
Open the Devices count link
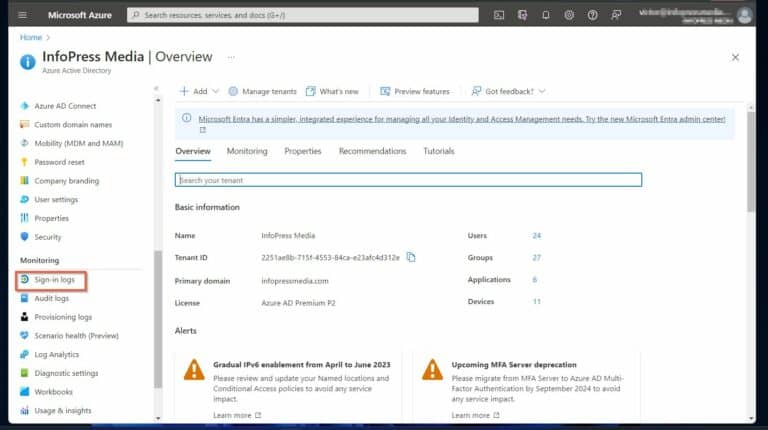[536, 302]
